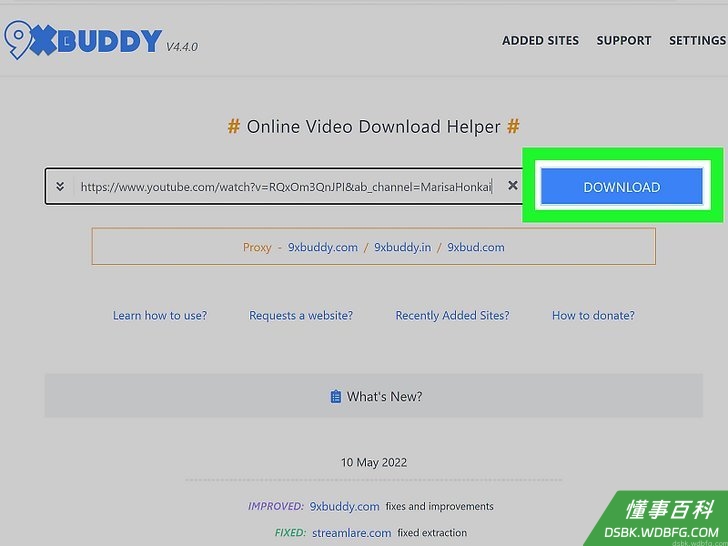Open 'Requests a website?' link
Image resolution: width=728 pixels, height=546 pixels.
[x=301, y=315]
